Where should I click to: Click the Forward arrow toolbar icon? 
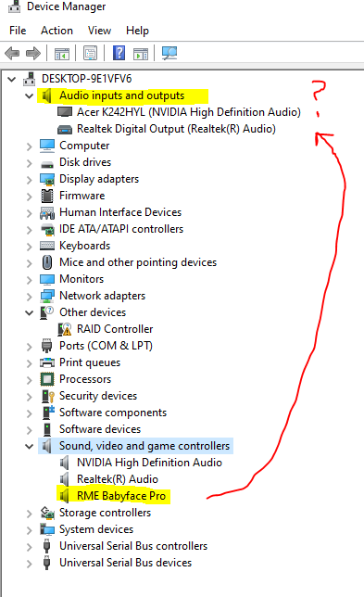tap(33, 53)
